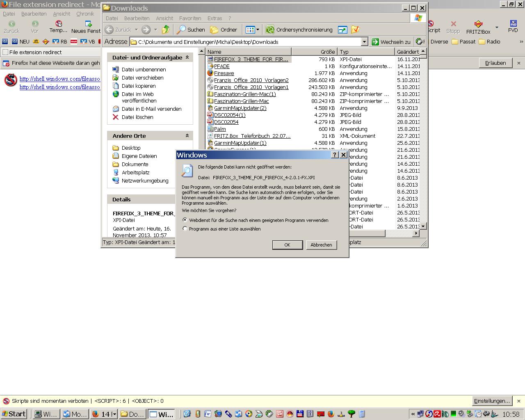525x420 pixels.
Task: Expand the address bar path dropdown
Action: point(364,42)
